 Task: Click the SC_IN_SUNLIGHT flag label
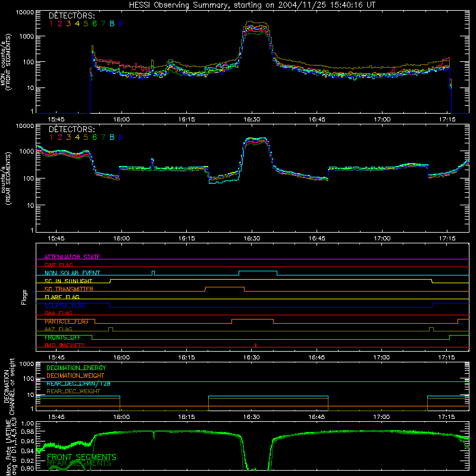68,281
